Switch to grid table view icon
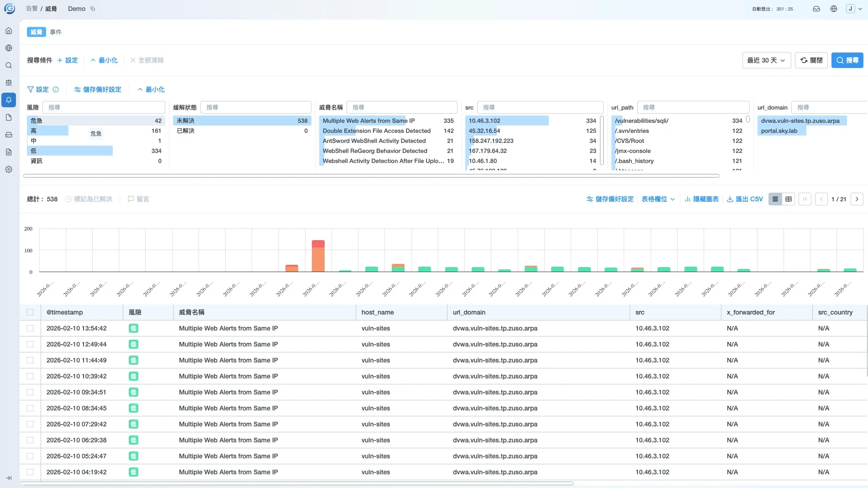This screenshot has height=488, width=868. coord(789,199)
